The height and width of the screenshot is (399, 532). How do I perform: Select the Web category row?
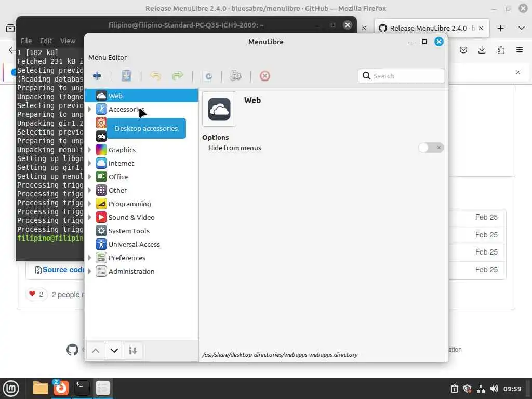pyautogui.click(x=141, y=96)
